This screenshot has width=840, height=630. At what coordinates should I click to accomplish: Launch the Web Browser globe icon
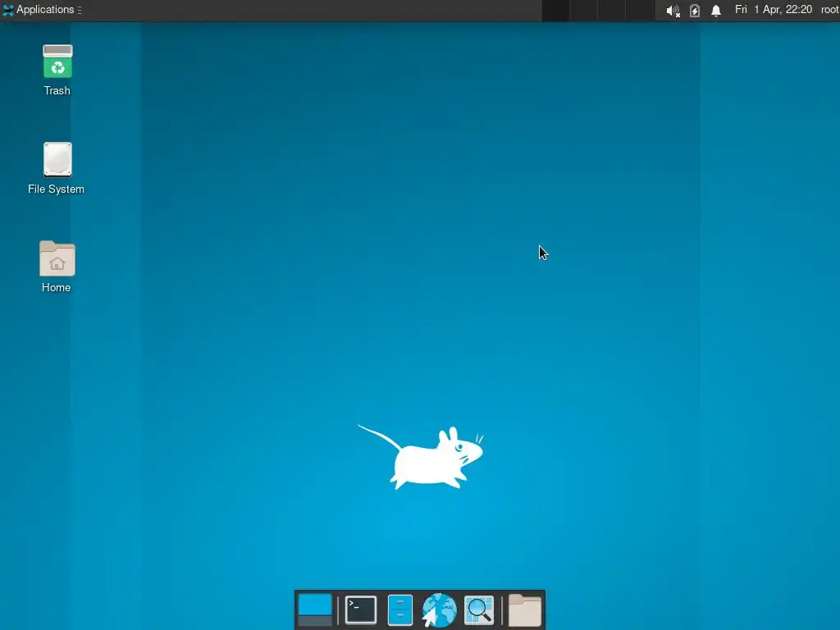(439, 609)
